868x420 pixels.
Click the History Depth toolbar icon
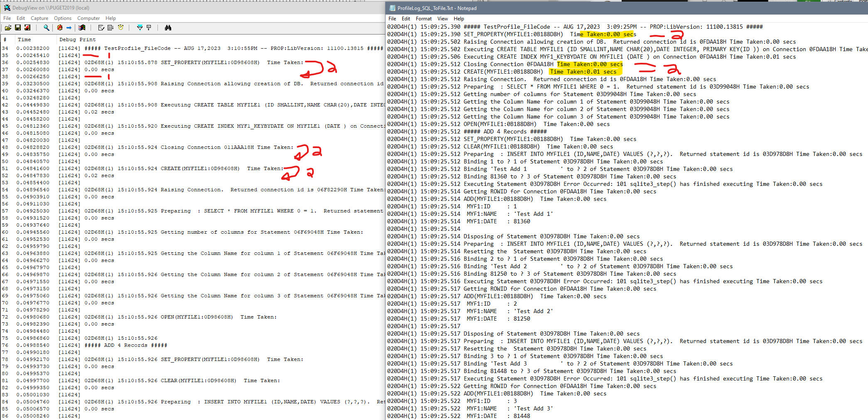[x=149, y=28]
